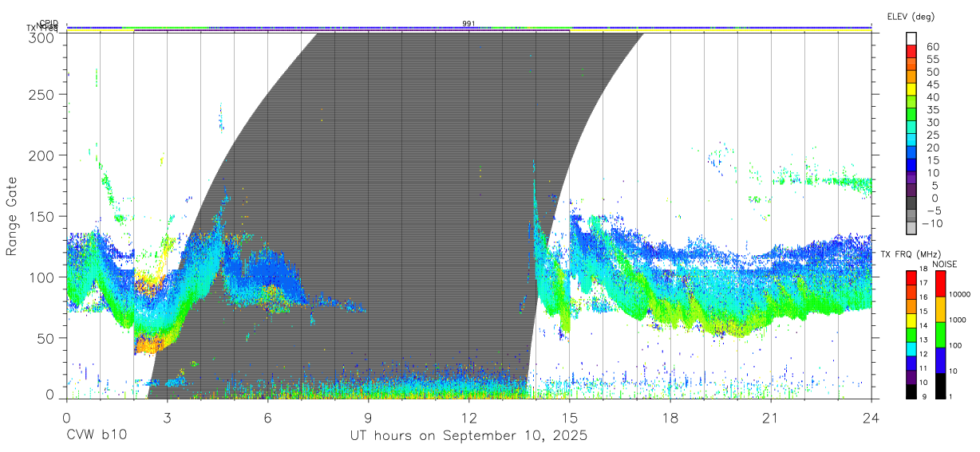Click the '30' value on the ELEV legend
The width and height of the screenshot is (980, 452).
932,122
